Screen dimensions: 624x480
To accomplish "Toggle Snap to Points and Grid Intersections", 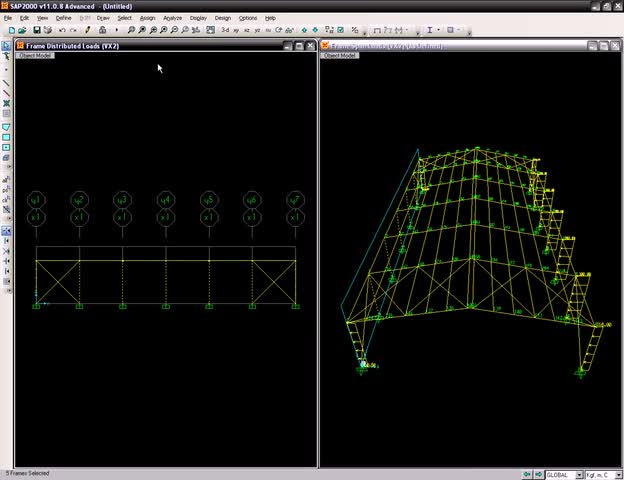I will point(6,230).
